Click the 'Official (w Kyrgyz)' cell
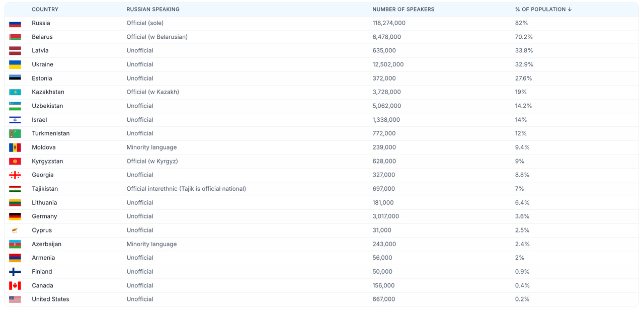Screen dimensions: 644x310 click(x=152, y=162)
